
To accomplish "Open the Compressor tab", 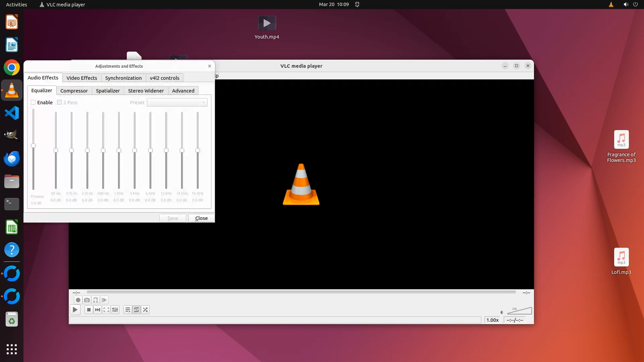I will click(x=74, y=91).
